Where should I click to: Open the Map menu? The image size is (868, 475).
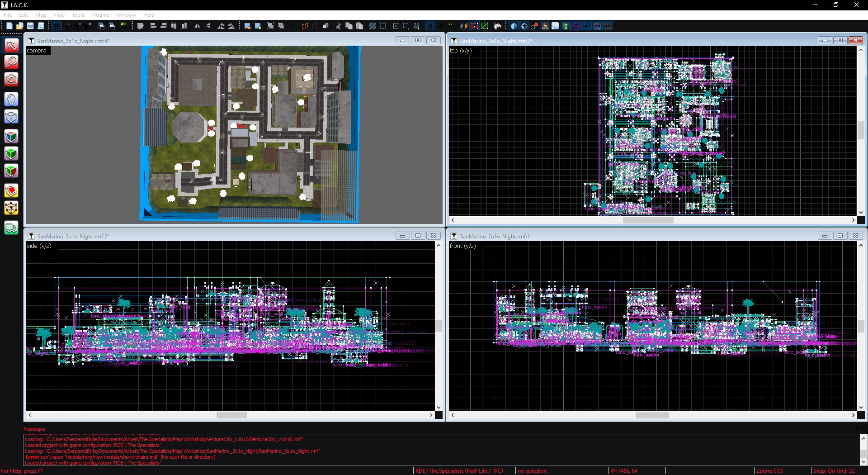pos(41,15)
